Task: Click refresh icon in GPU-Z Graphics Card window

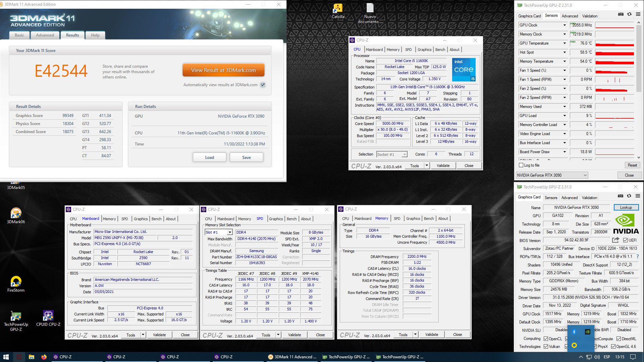Action: pos(629,196)
